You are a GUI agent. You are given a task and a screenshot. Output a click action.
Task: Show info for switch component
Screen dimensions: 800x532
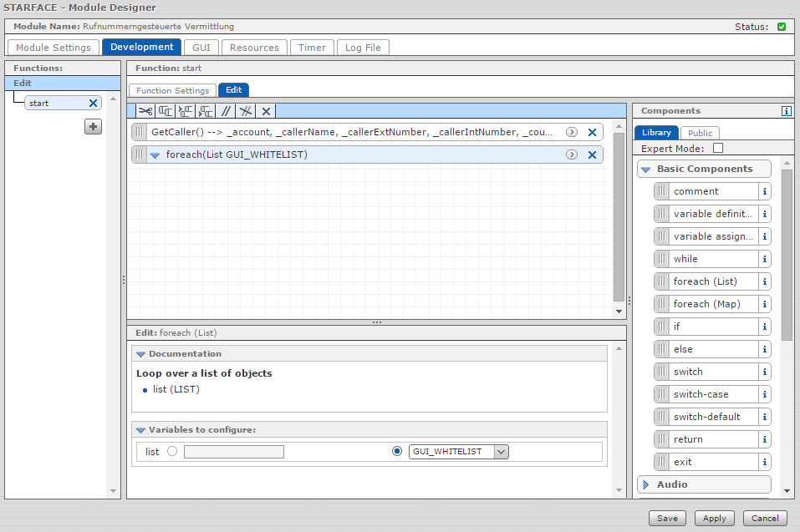click(764, 372)
